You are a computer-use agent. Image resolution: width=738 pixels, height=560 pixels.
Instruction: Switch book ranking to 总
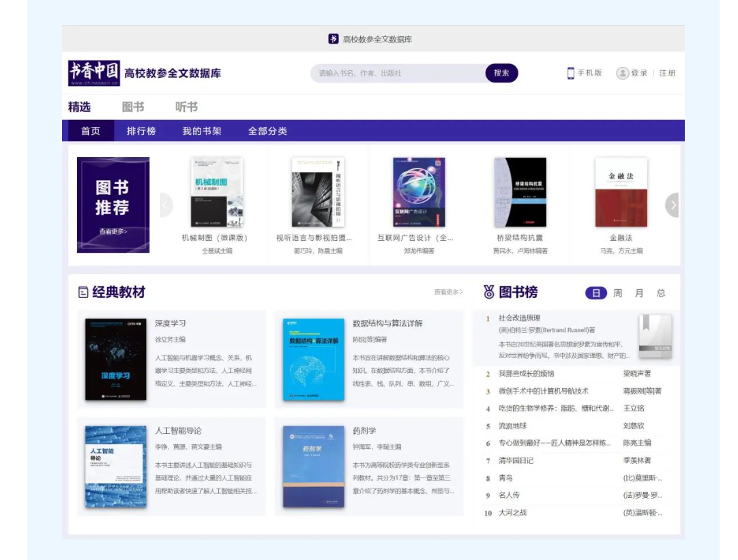pos(660,293)
